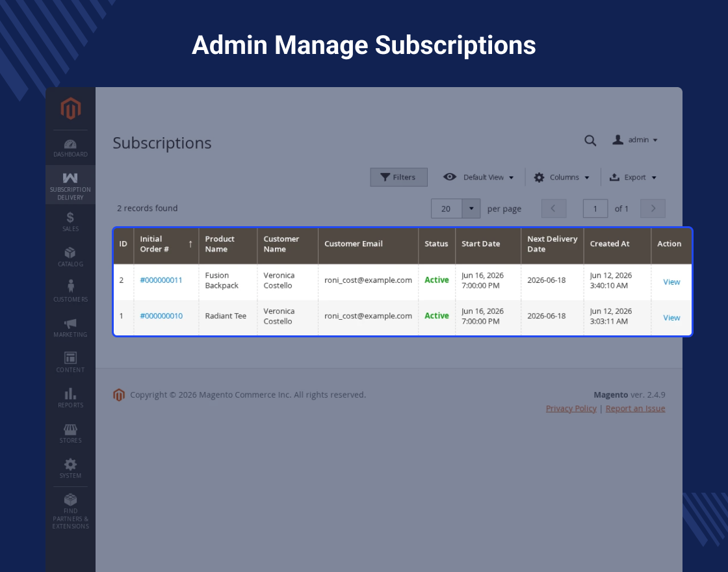Open the Report an Issue link

[635, 409]
